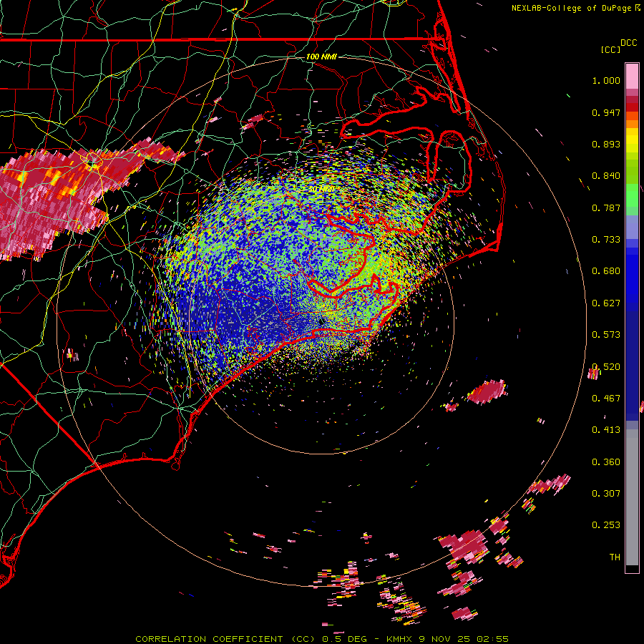Click the 0.680 scale value
644x644 pixels.
click(x=606, y=271)
